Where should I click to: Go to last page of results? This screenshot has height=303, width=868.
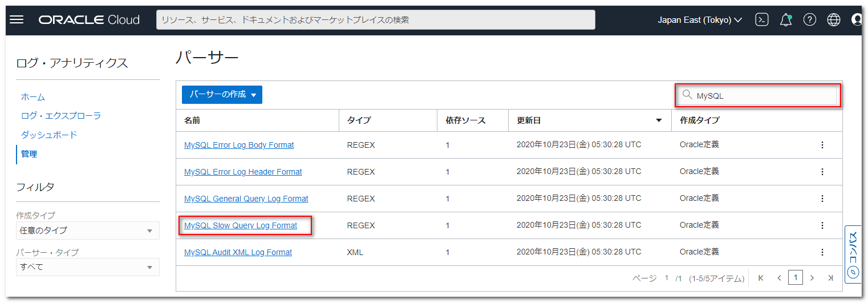tap(830, 278)
